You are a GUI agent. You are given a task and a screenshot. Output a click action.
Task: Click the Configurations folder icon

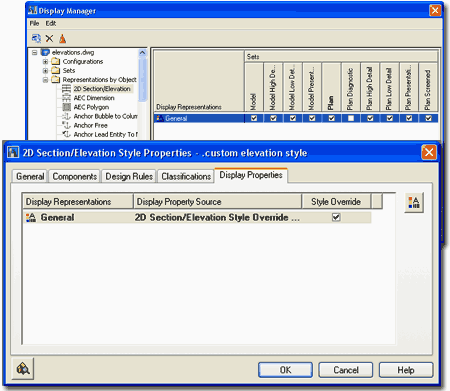[56, 61]
